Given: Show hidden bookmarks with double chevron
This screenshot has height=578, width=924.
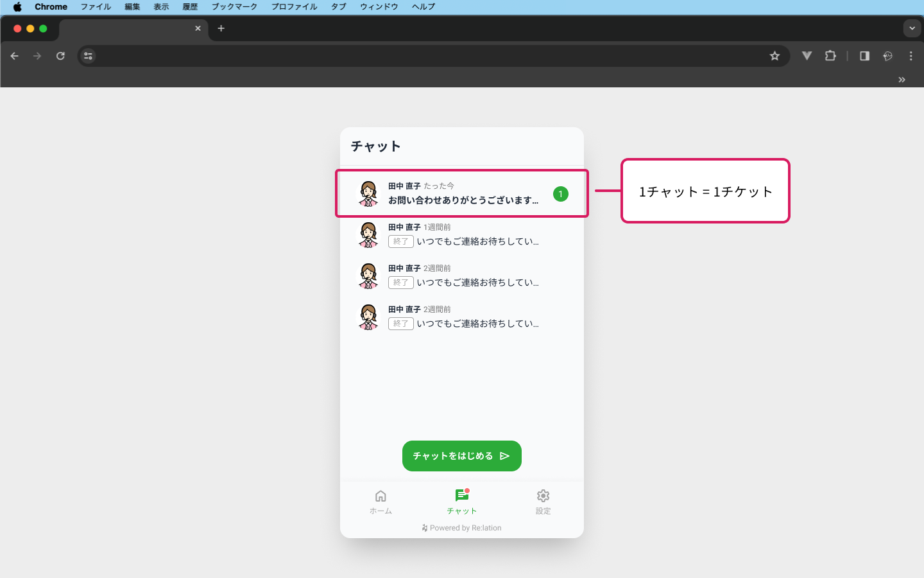Looking at the screenshot, I should tap(902, 80).
